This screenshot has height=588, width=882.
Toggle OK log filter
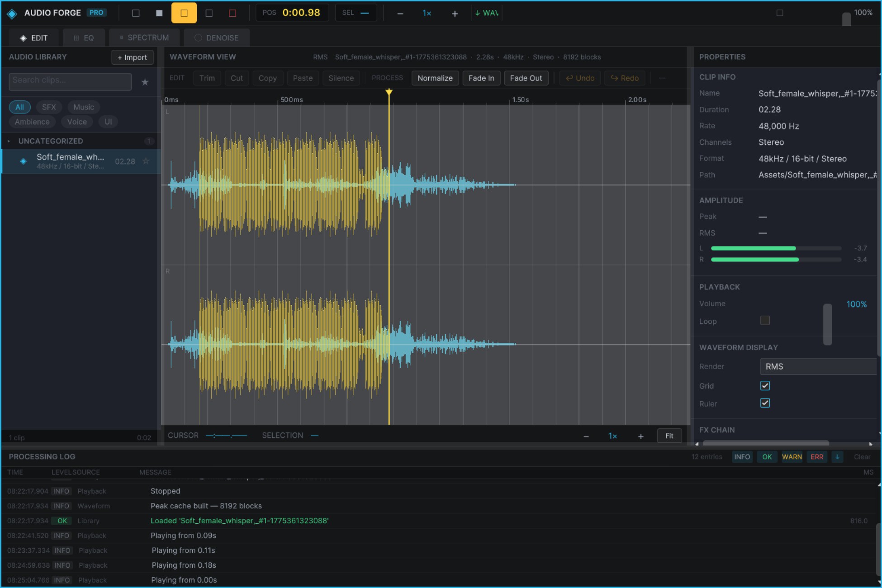pyautogui.click(x=767, y=457)
